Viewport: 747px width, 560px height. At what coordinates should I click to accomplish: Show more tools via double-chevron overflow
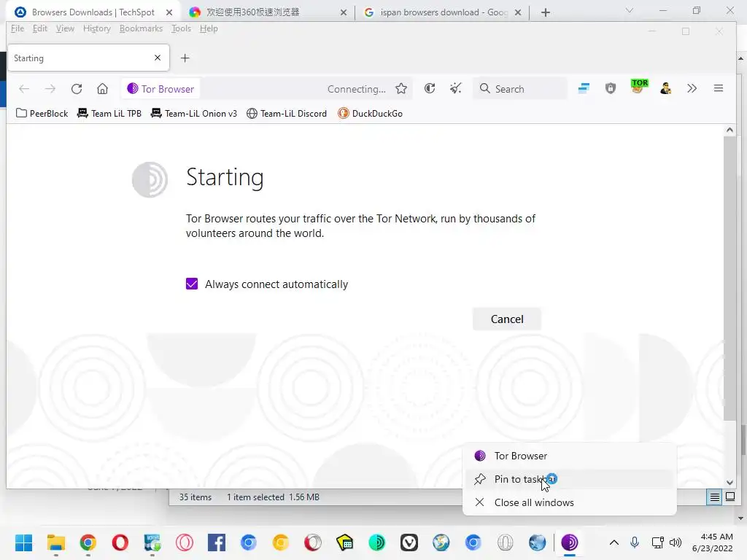692,88
